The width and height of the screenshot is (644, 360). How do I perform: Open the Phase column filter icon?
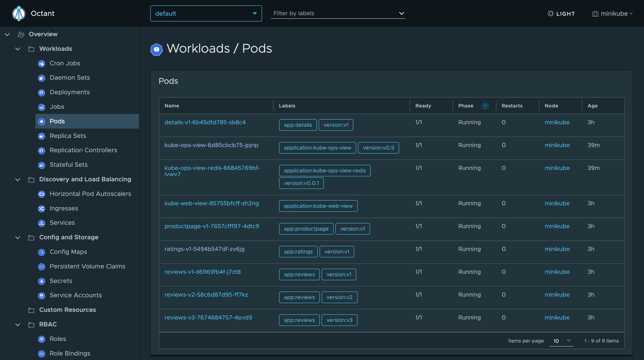485,106
